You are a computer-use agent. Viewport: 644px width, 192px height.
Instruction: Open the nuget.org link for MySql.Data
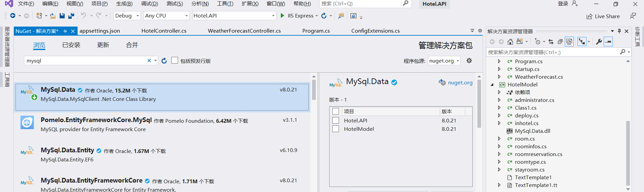point(460,82)
